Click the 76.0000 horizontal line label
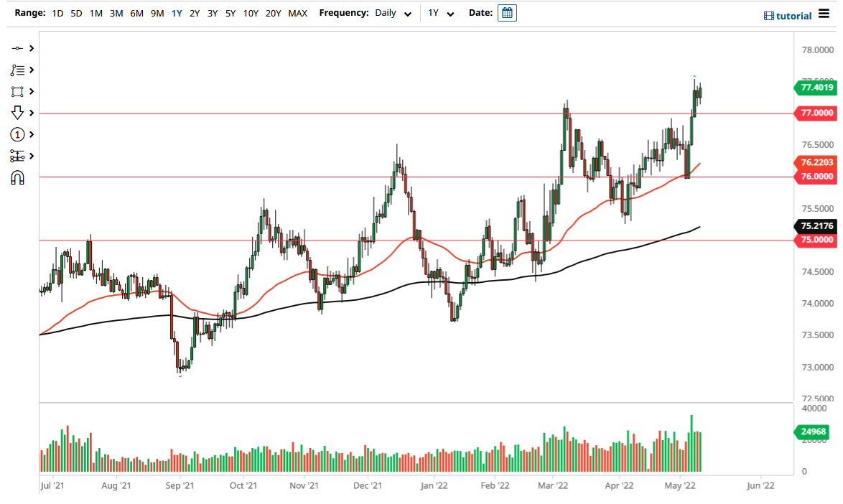Image resolution: width=843 pixels, height=504 pixels. tap(816, 176)
